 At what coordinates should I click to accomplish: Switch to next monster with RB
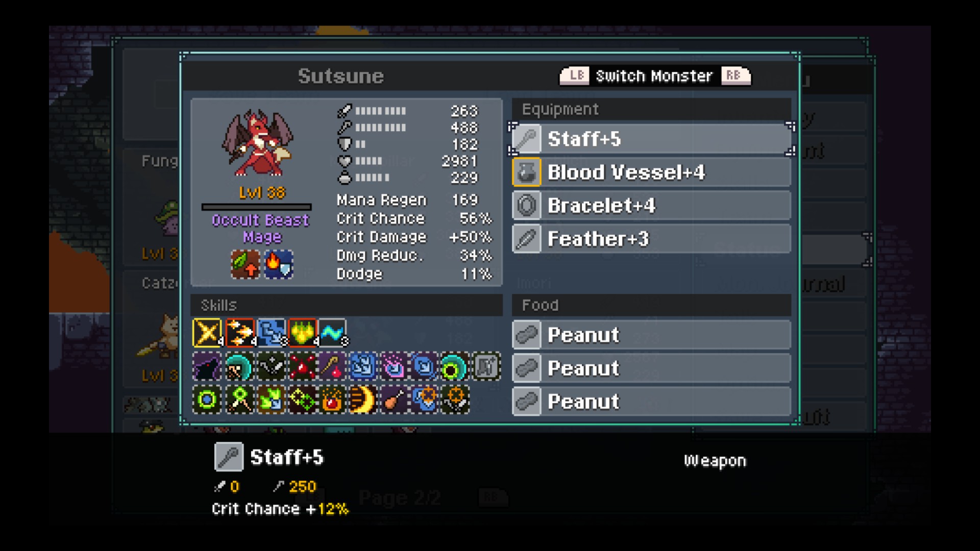[x=736, y=76]
